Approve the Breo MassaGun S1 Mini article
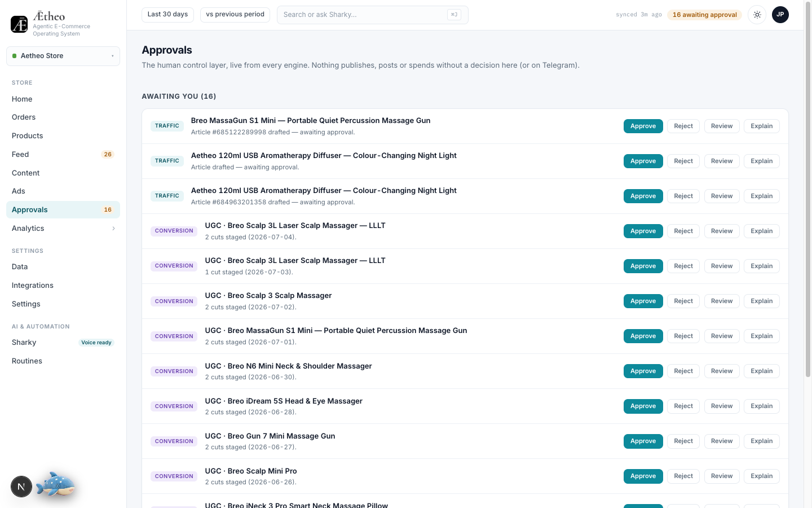Image resolution: width=812 pixels, height=508 pixels. click(x=643, y=126)
